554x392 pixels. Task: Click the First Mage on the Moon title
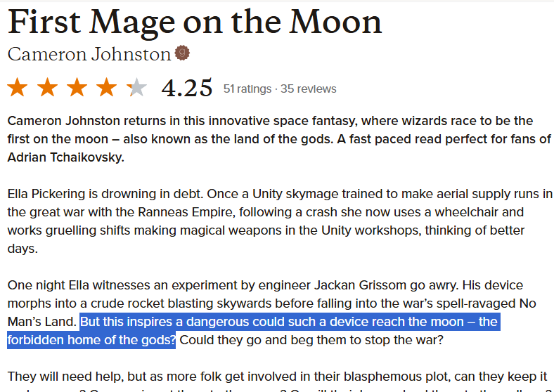(195, 22)
